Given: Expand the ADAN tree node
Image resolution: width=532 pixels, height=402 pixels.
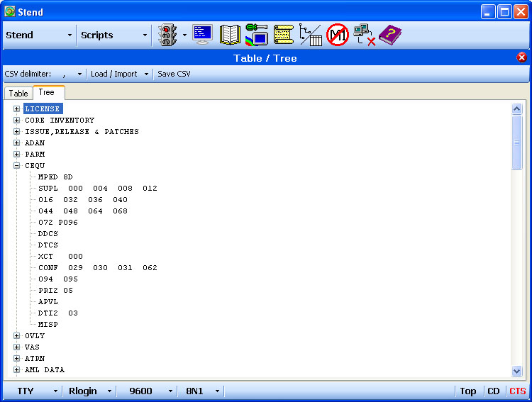Looking at the screenshot, I should (x=16, y=143).
